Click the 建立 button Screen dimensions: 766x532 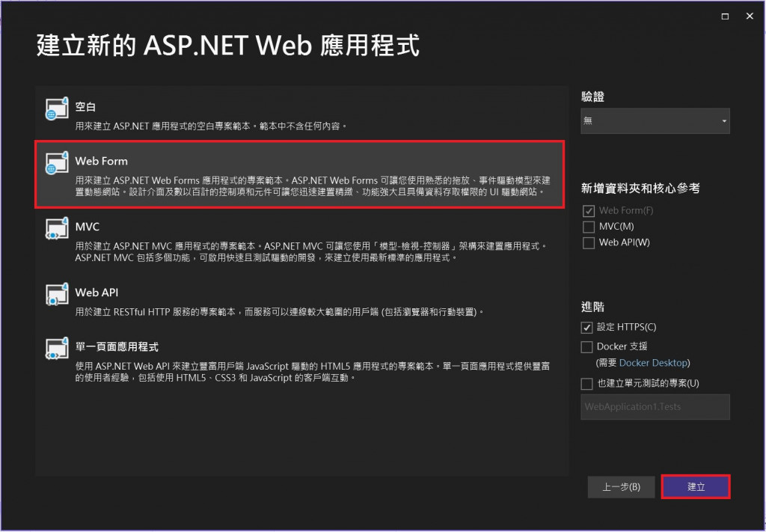(x=696, y=486)
